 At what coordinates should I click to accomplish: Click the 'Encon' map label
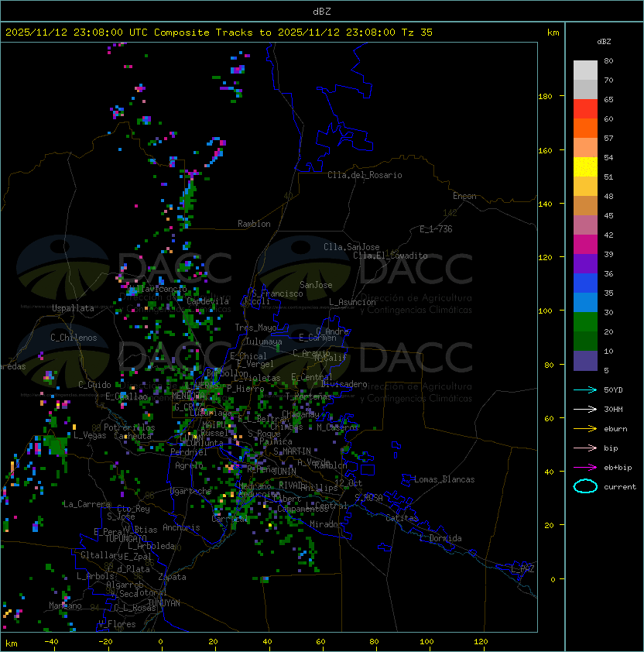click(464, 196)
